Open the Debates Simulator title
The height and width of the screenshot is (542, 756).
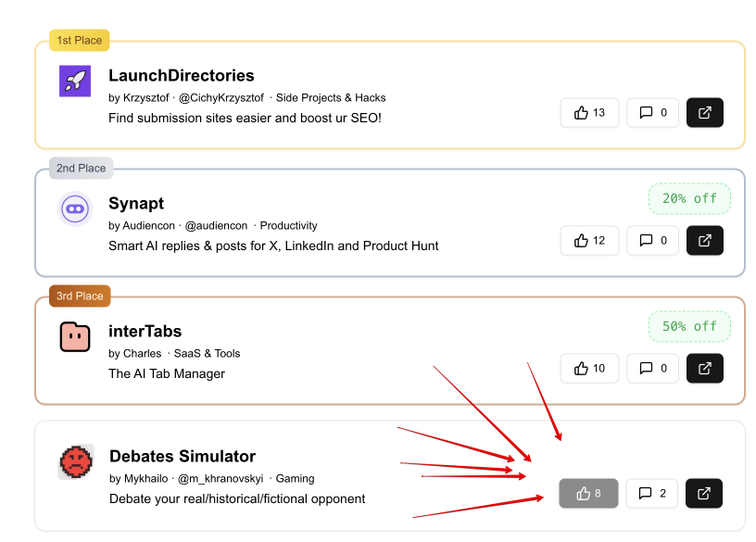pyautogui.click(x=183, y=456)
